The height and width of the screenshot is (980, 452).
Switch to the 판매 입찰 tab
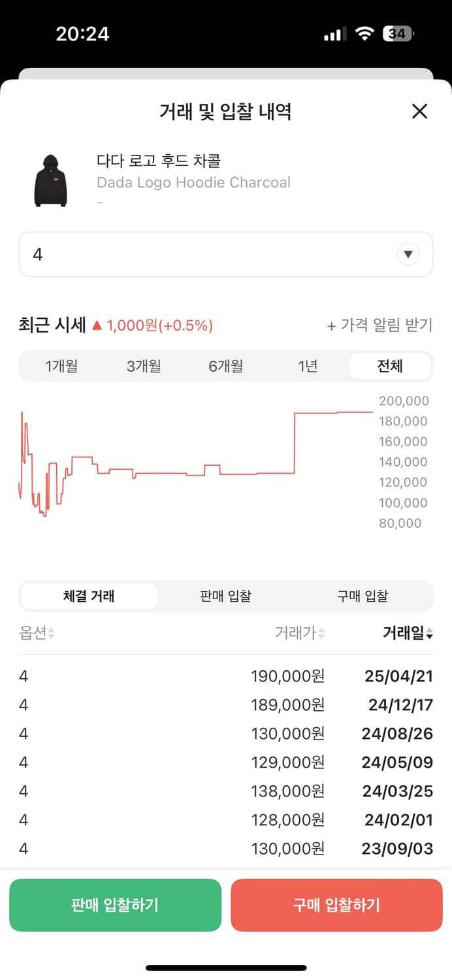point(225,596)
